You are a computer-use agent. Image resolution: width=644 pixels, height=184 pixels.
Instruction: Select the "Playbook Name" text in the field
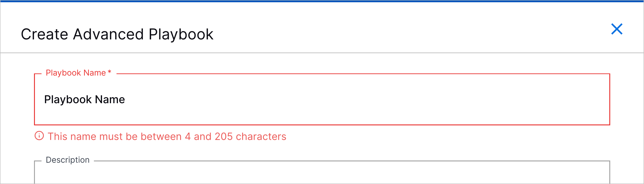(x=85, y=99)
